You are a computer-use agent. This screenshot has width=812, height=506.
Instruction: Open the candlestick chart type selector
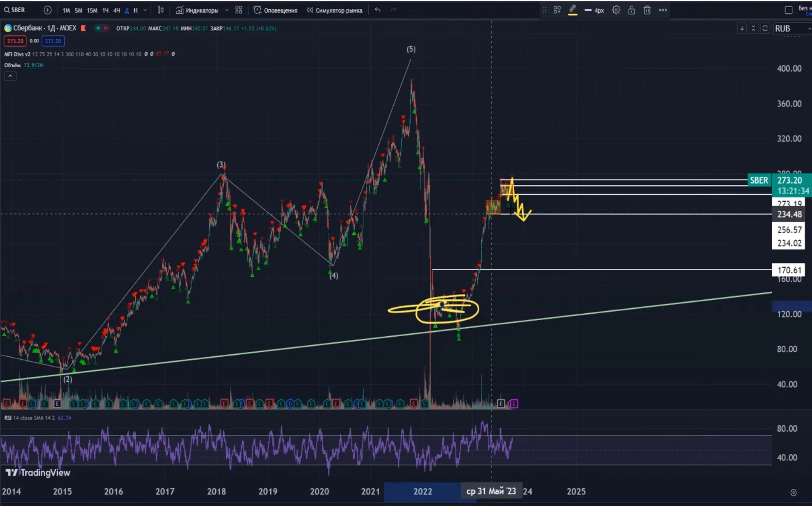click(160, 10)
